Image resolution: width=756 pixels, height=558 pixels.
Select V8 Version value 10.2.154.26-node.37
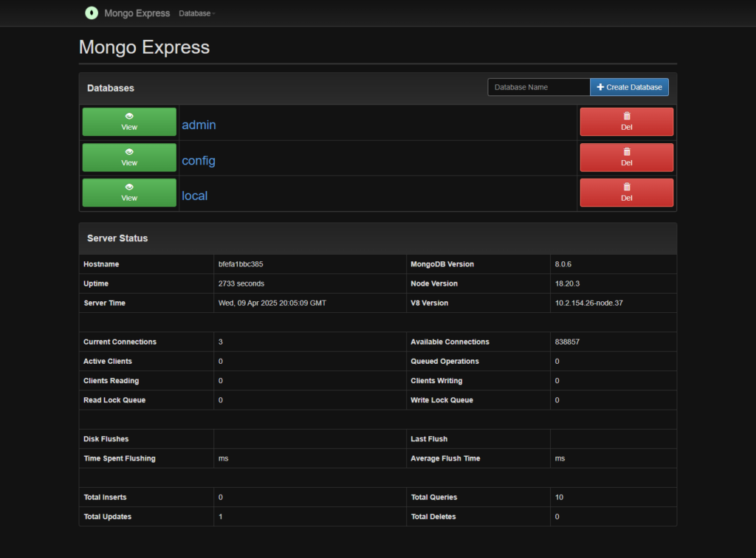[588, 303]
